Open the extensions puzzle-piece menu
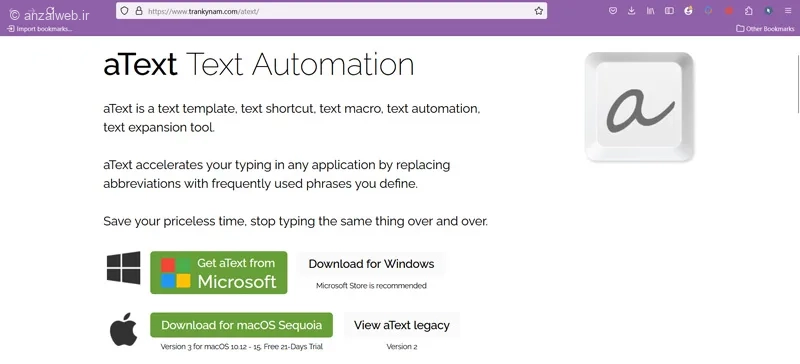The height and width of the screenshot is (364, 800). (748, 11)
